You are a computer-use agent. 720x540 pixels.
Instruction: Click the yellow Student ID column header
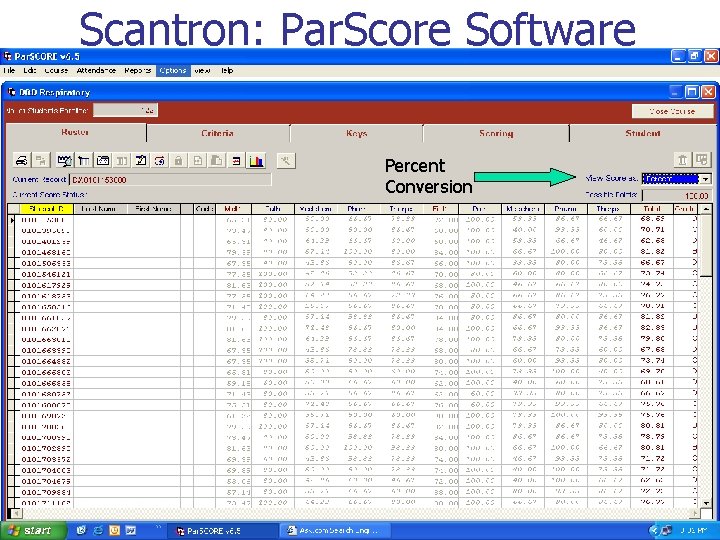tap(47, 209)
